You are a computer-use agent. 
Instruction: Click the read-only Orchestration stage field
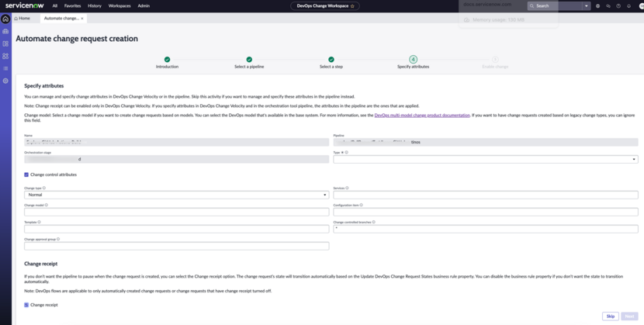point(177,159)
